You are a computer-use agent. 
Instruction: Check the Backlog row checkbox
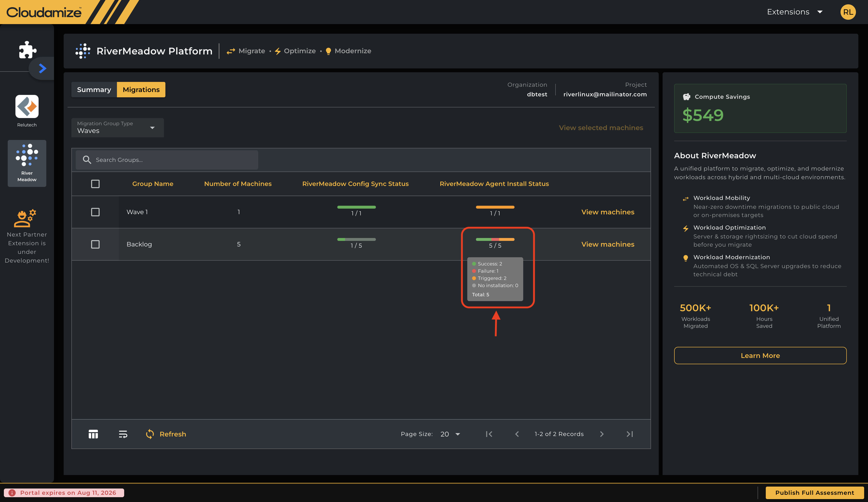[95, 244]
